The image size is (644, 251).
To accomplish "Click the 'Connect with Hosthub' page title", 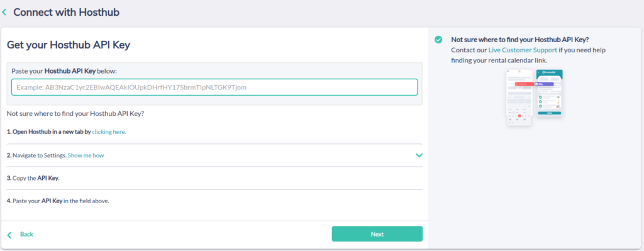I will pyautogui.click(x=66, y=13).
